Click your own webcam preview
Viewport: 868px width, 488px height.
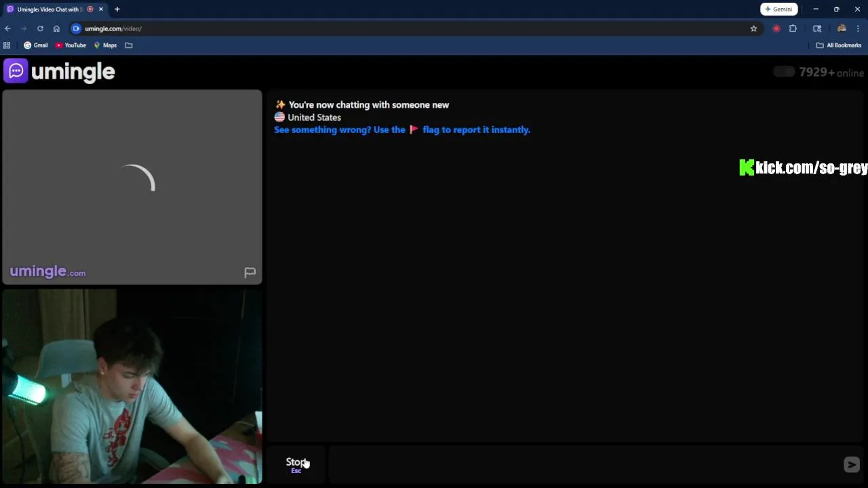pos(132,386)
